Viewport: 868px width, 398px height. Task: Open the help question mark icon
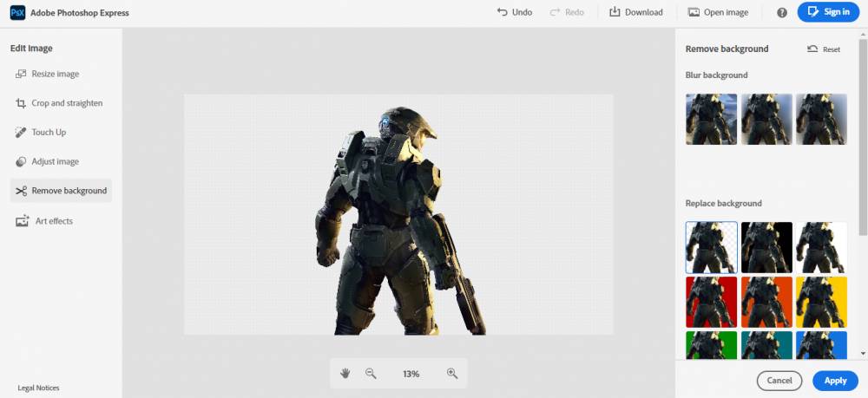[782, 12]
